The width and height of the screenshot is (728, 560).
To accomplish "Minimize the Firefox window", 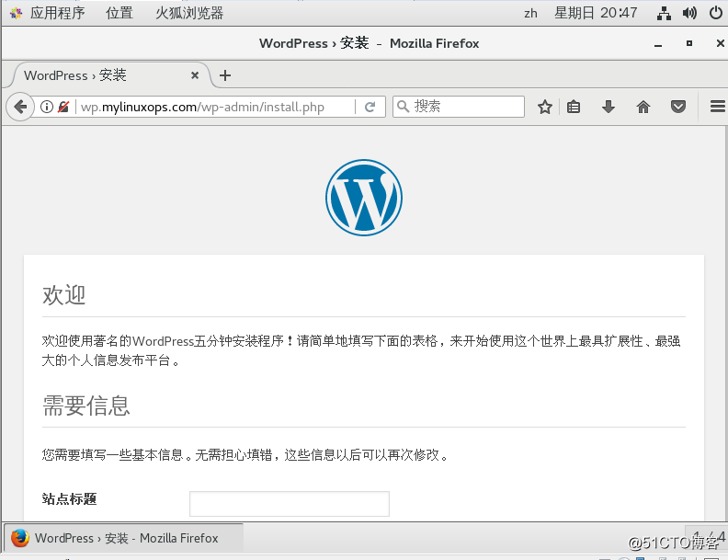I will tap(658, 44).
